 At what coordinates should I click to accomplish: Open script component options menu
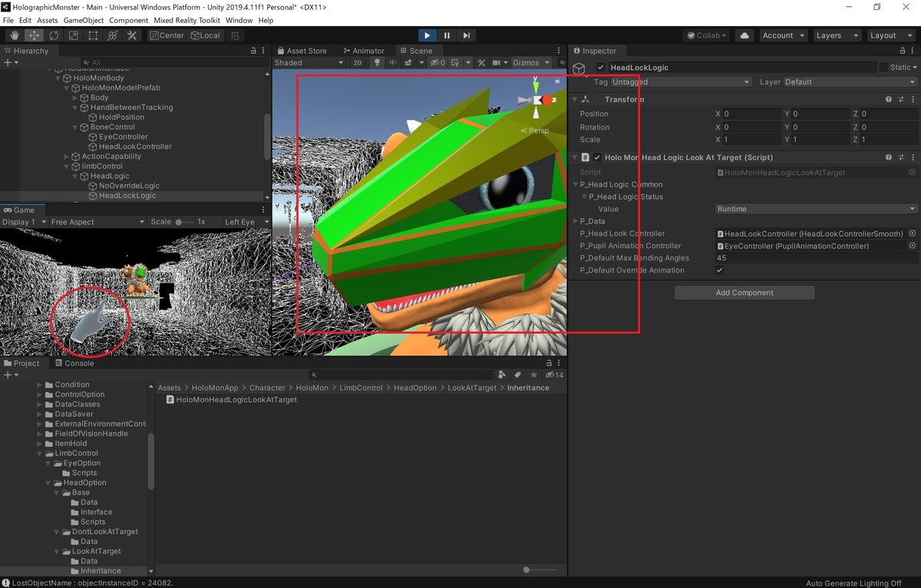913,157
